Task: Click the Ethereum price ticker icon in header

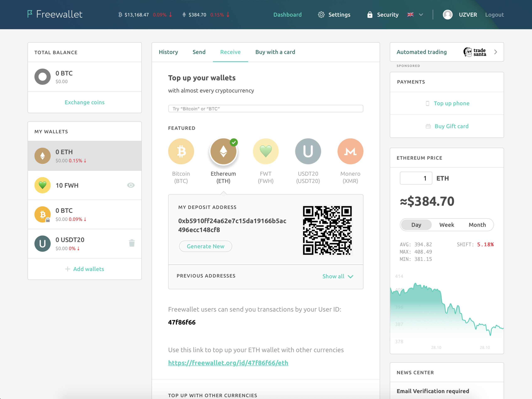Action: tap(184, 15)
